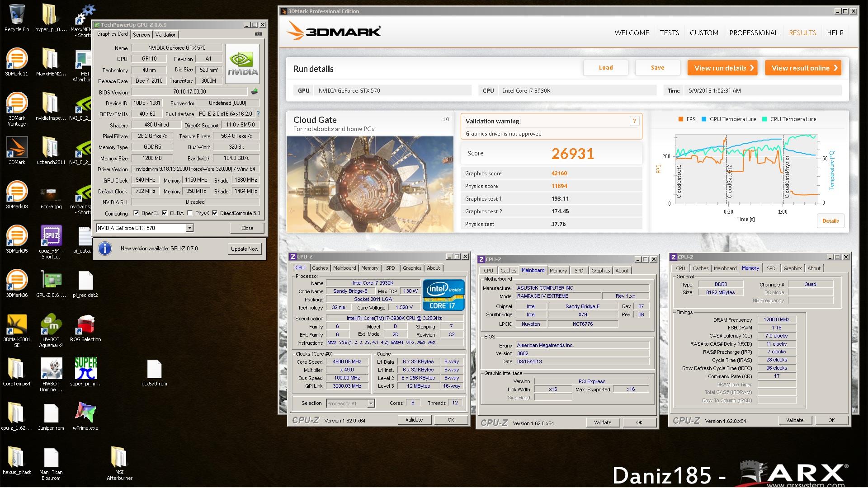Open the MaxxMEM2 folder icon
This screenshot has width=868, height=488.
tap(51, 61)
